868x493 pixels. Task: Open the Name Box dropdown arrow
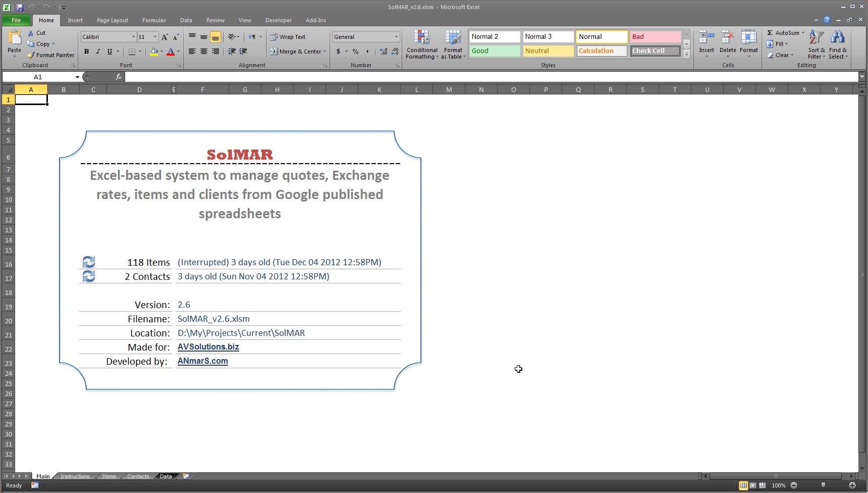(x=77, y=77)
